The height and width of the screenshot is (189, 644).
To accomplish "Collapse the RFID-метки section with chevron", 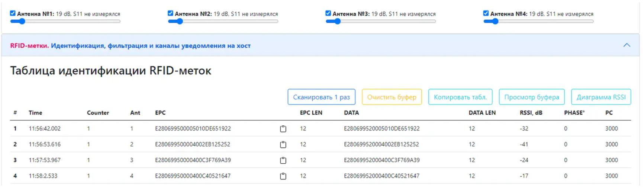I will (x=627, y=45).
